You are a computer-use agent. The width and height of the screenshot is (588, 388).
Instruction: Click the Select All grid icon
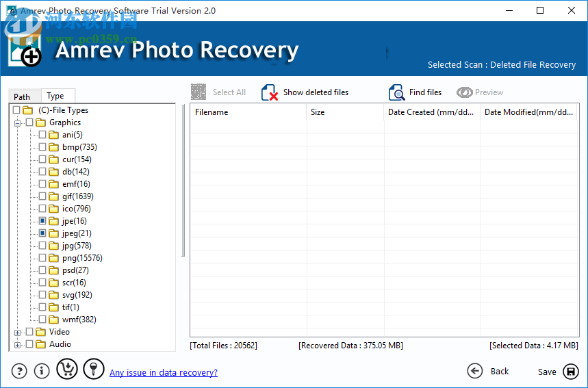[199, 92]
